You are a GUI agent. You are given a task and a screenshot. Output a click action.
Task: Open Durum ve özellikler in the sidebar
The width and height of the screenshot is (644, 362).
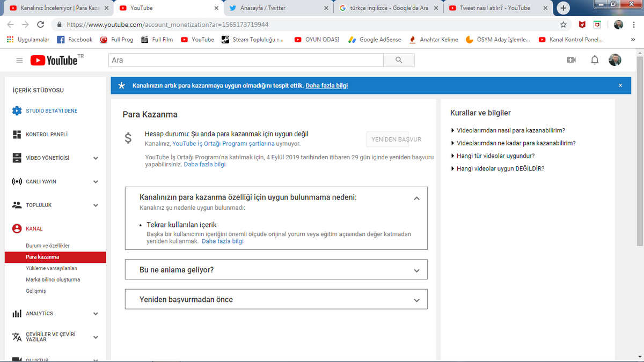48,246
